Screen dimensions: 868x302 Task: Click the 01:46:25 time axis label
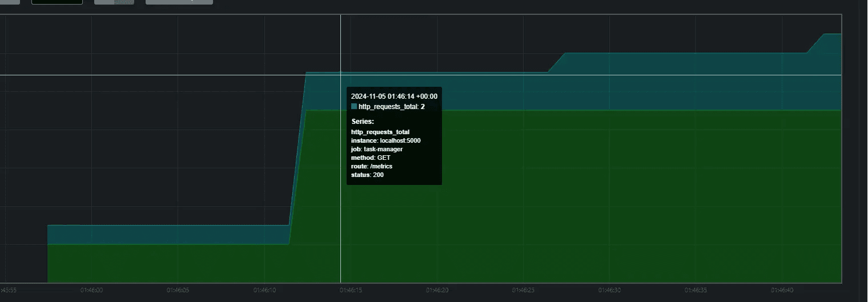pyautogui.click(x=524, y=290)
